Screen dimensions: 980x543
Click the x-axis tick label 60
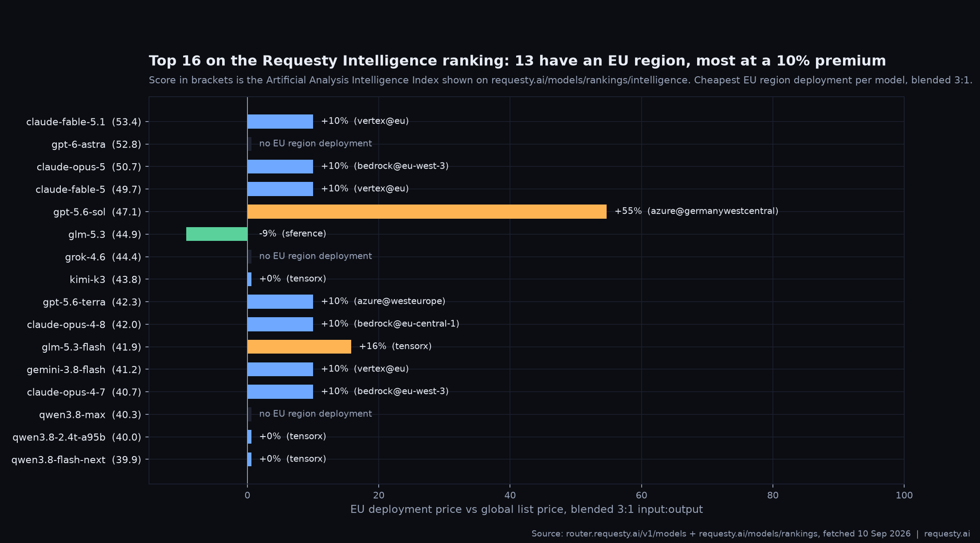pos(641,496)
